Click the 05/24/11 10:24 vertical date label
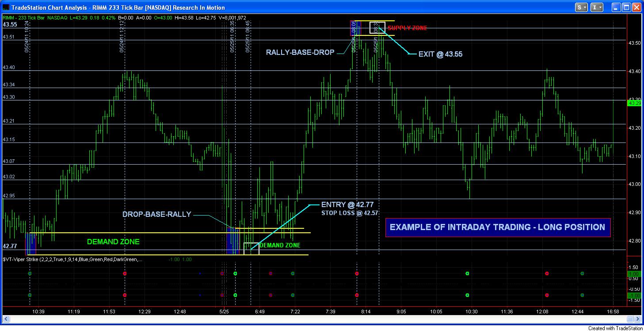The image size is (644, 331). point(27,36)
